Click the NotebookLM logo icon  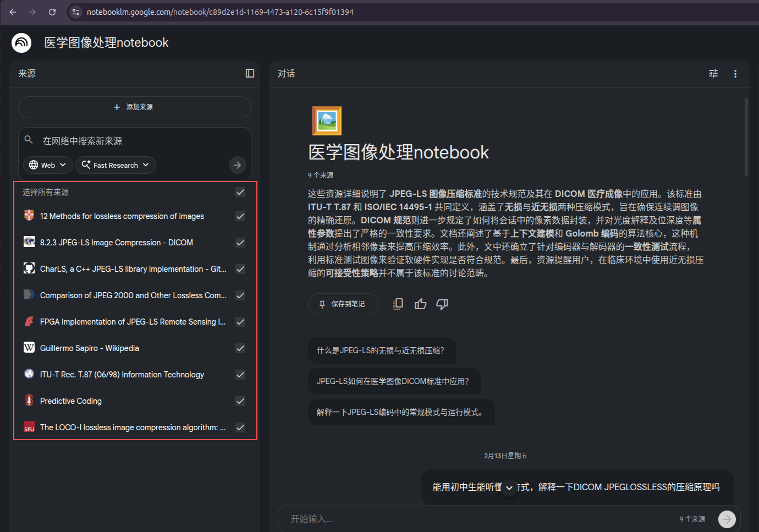[21, 42]
